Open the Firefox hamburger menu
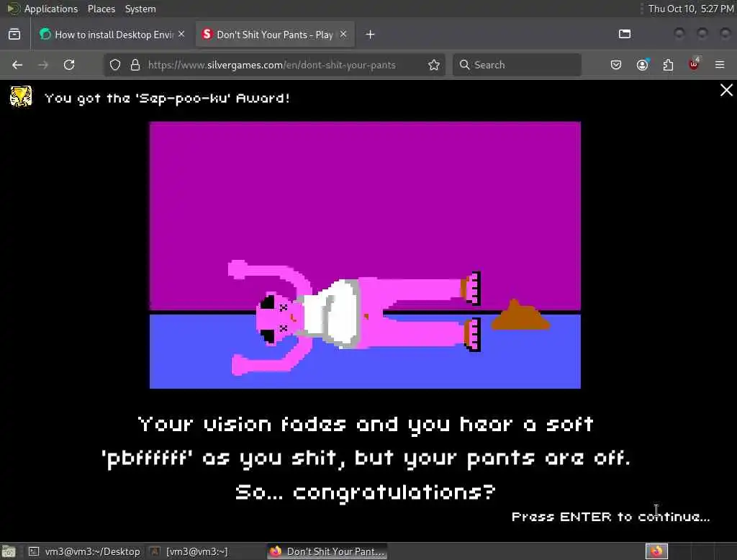 (x=720, y=65)
